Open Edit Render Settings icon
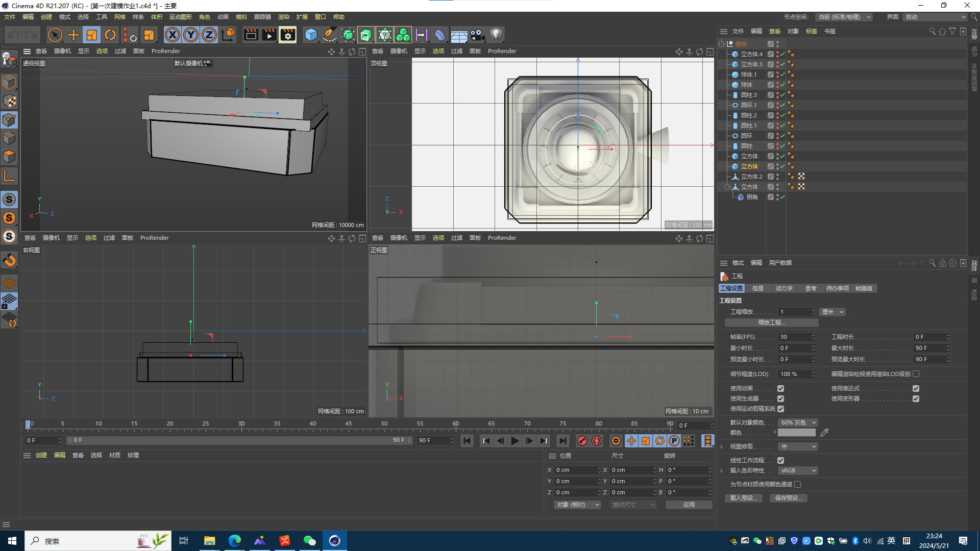Image resolution: width=980 pixels, height=551 pixels. tap(288, 35)
